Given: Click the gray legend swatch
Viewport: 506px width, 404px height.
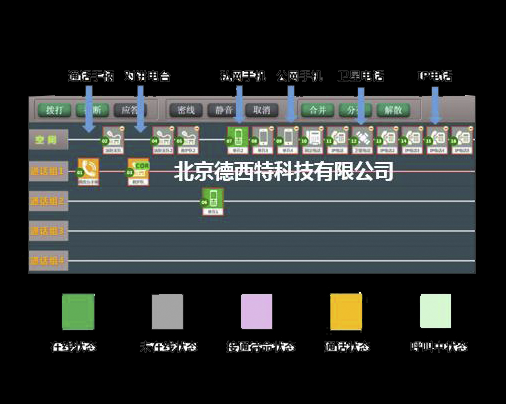Looking at the screenshot, I should point(167,312).
